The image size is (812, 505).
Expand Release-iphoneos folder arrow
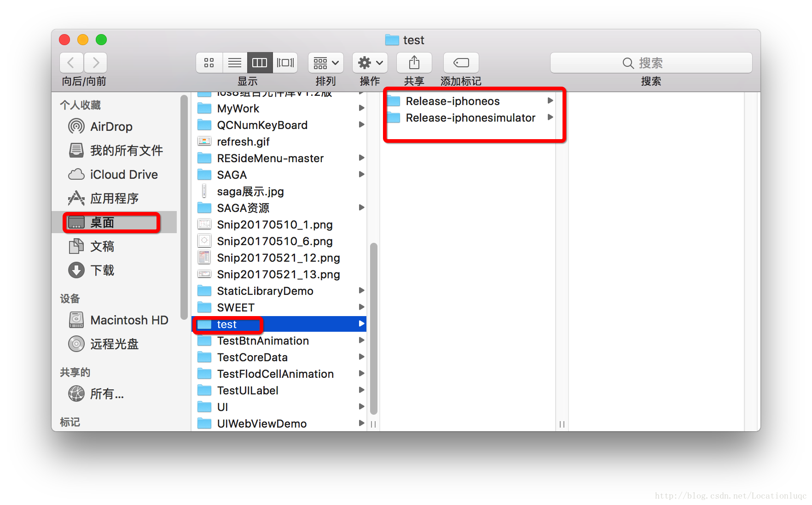(550, 101)
